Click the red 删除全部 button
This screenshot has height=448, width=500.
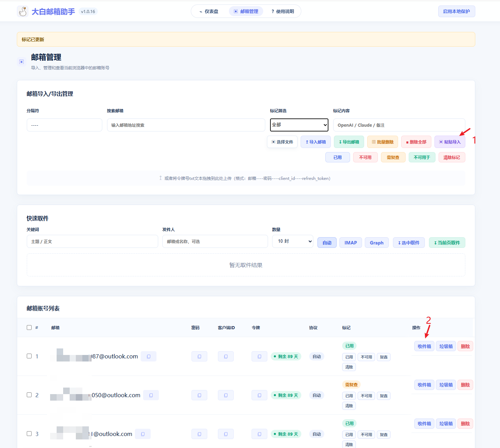tap(416, 142)
